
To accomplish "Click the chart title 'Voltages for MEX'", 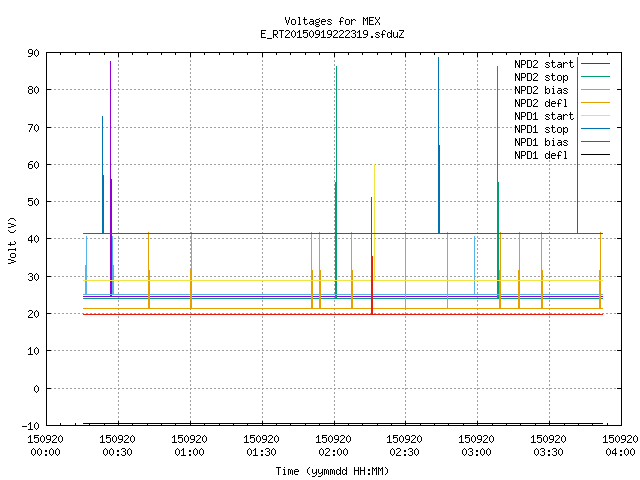I will tap(332, 21).
